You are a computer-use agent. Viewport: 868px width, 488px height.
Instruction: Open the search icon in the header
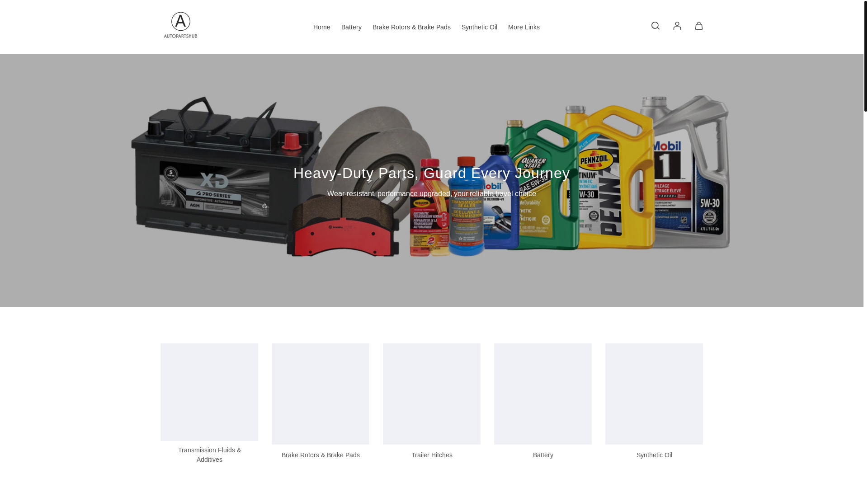coord(655,26)
